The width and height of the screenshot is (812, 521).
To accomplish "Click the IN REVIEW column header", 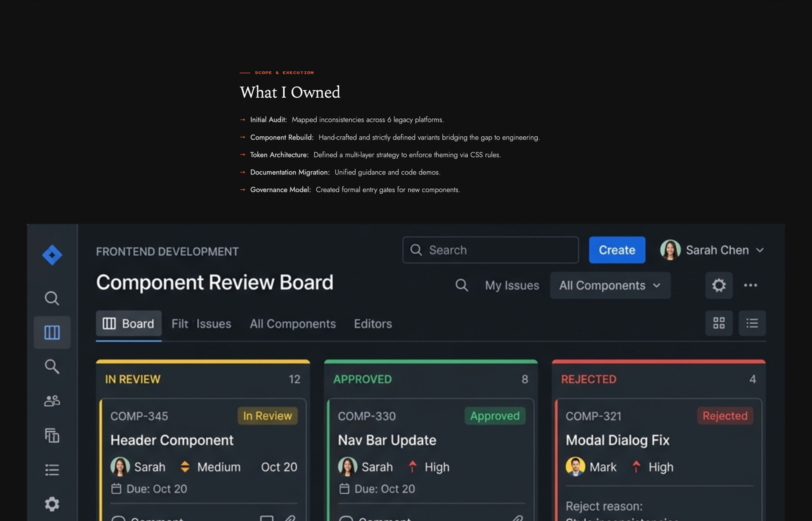I will tap(133, 379).
